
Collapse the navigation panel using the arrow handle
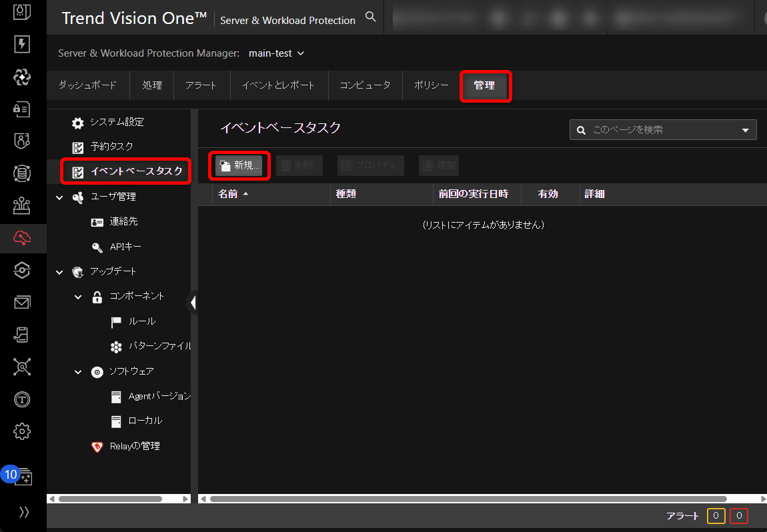193,302
